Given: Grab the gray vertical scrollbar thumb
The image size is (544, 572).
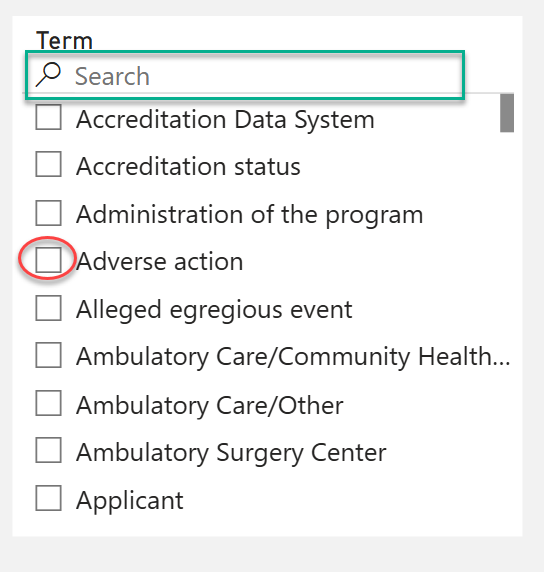Looking at the screenshot, I should coord(507,113).
